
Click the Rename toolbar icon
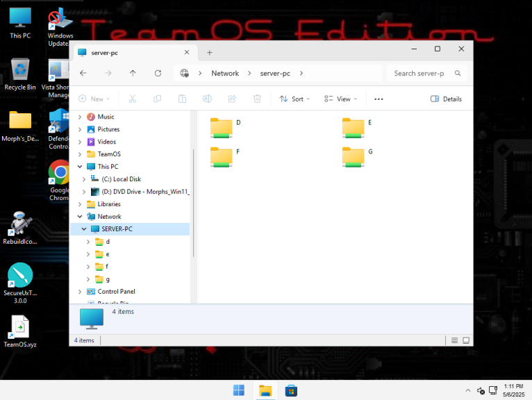207,99
